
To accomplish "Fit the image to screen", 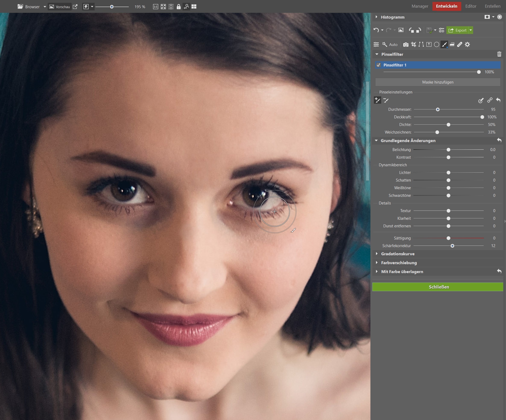I will point(163,6).
